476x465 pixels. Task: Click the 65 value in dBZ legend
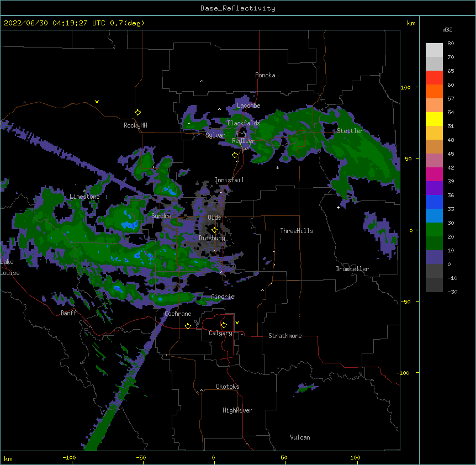tap(451, 71)
